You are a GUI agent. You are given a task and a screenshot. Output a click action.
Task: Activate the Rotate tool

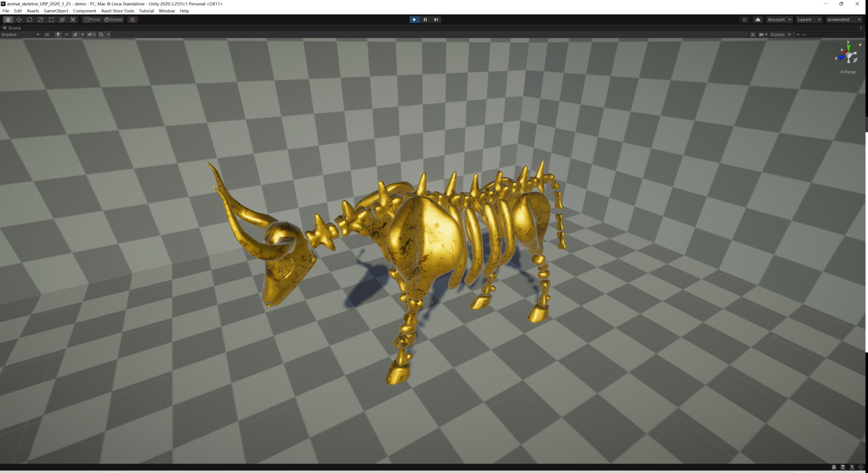point(29,19)
